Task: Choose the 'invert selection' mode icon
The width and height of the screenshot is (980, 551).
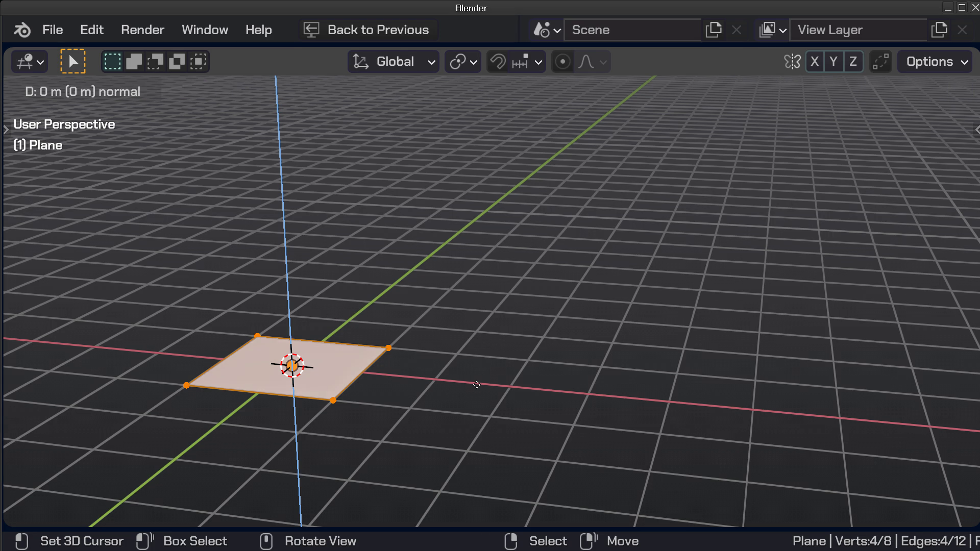Action: 177,62
